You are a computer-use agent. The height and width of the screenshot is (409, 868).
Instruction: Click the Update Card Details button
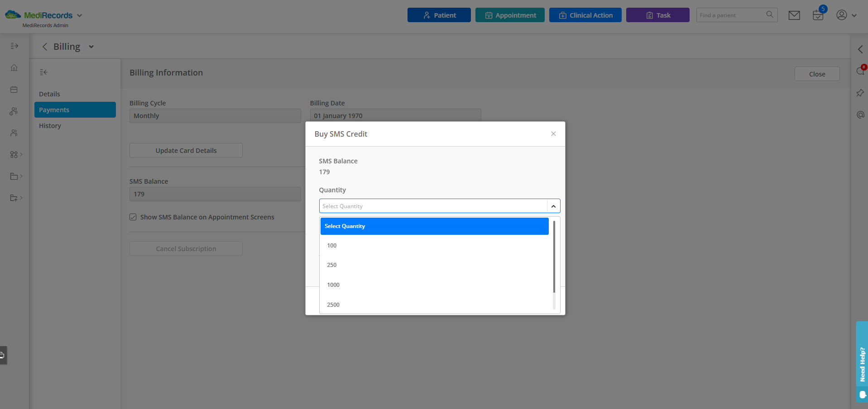tap(186, 150)
